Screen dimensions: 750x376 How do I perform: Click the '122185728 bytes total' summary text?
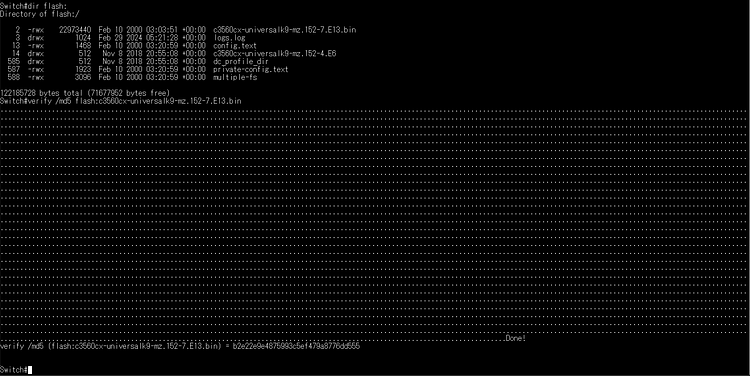(x=42, y=93)
